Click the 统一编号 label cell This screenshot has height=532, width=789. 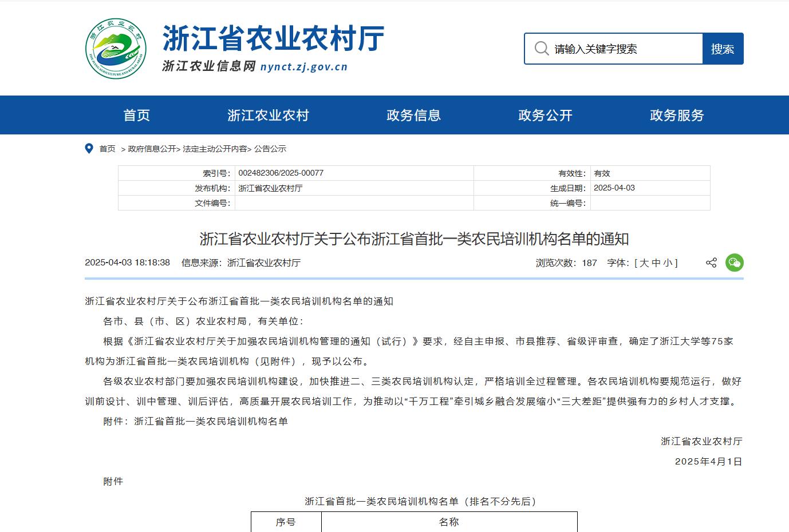pyautogui.click(x=532, y=203)
